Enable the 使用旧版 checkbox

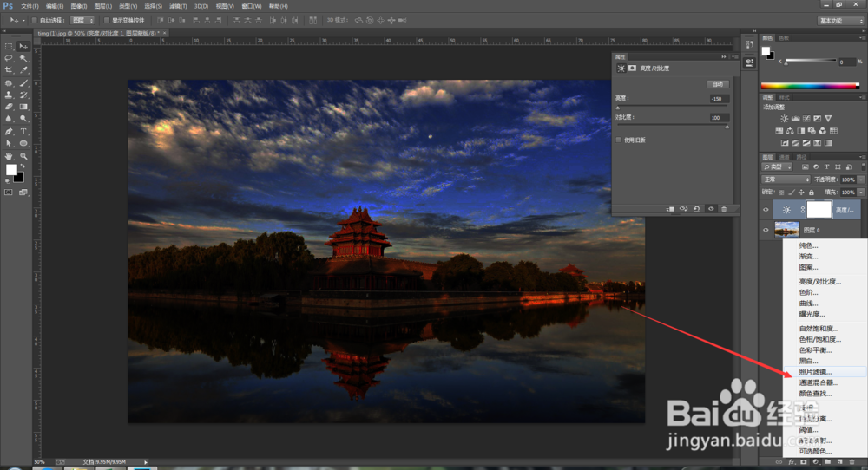[x=618, y=140]
